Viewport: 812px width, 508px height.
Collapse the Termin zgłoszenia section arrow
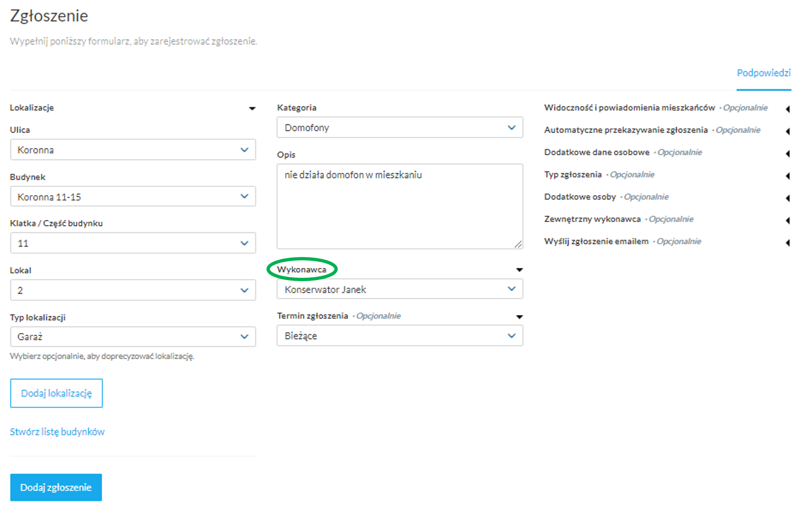(519, 317)
